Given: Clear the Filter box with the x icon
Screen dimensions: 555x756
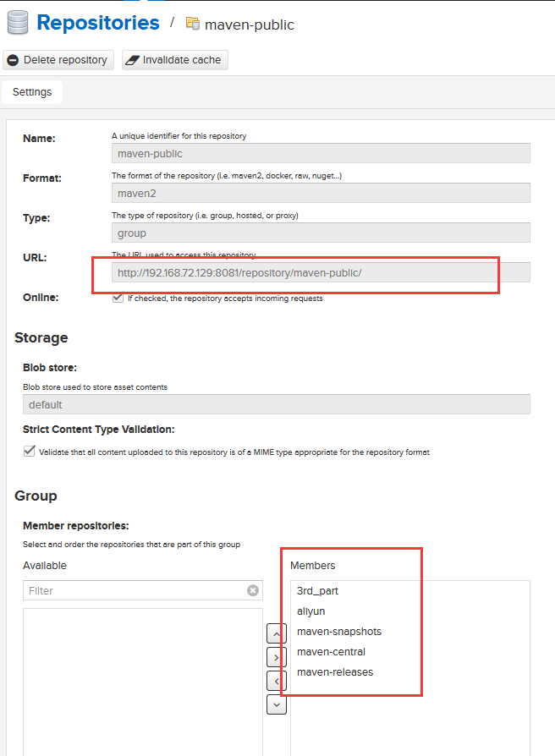Looking at the screenshot, I should (x=253, y=590).
